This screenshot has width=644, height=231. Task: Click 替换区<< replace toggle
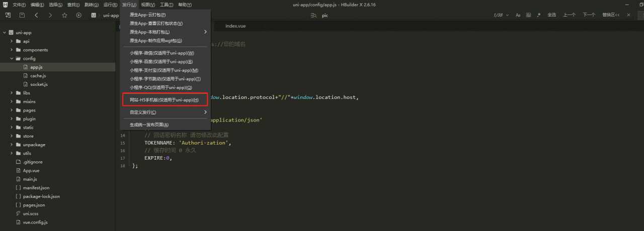coord(611,15)
